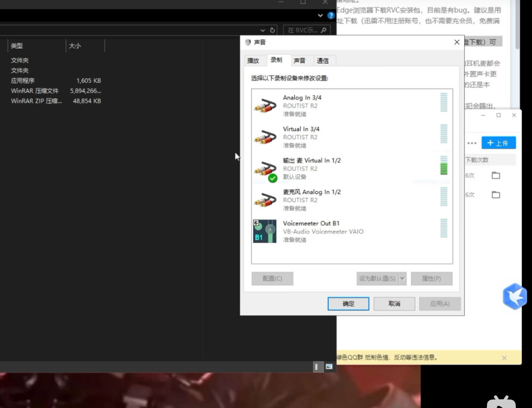This screenshot has width=532, height=408.
Task: Click the Voicemeeter Out B1 level meter
Action: coord(444,228)
